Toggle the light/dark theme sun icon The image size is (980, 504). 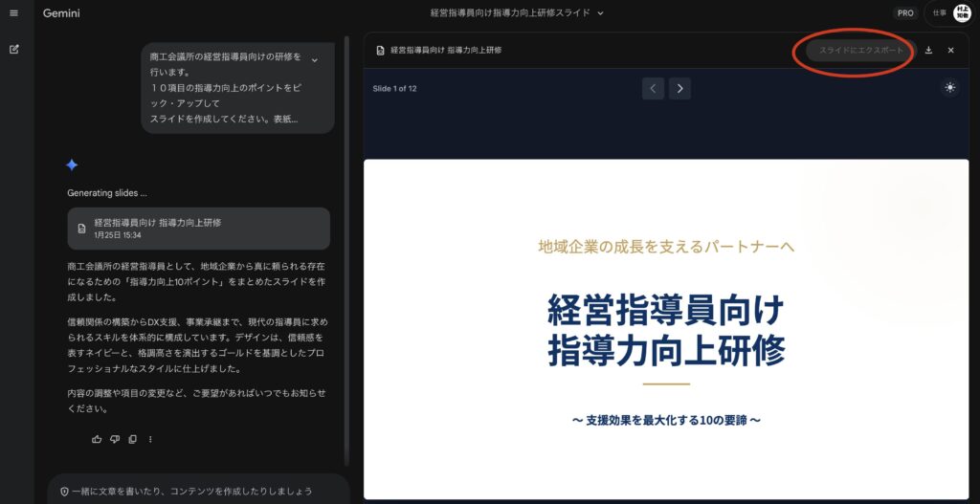click(x=949, y=88)
